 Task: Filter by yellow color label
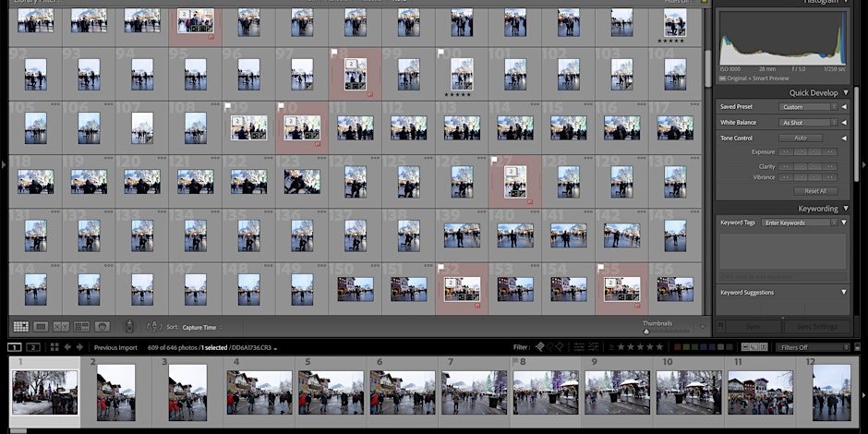coord(686,347)
